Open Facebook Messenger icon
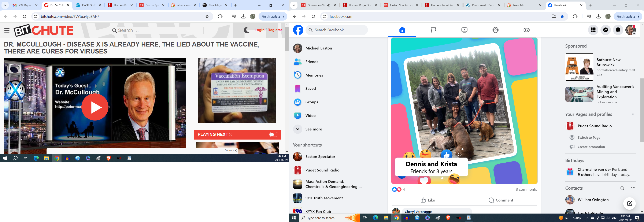The width and height of the screenshot is (644, 222). click(606, 30)
